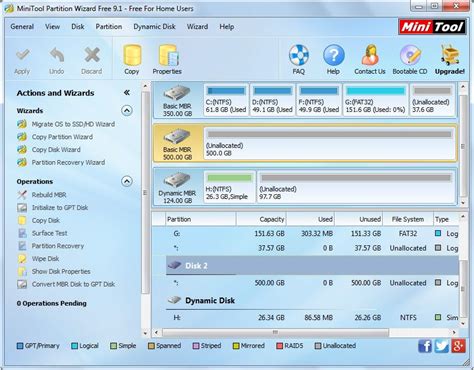Select the H: NTFS simple volume block
Screen dimensions: 474x370
pyautogui.click(x=229, y=187)
